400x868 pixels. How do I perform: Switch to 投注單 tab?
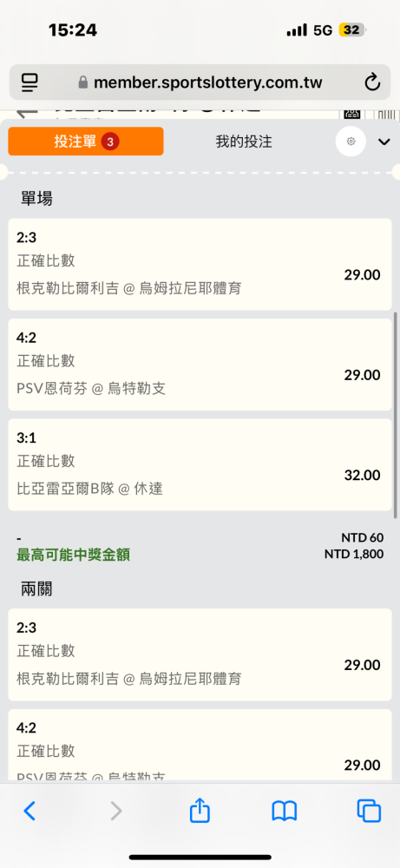point(86,141)
